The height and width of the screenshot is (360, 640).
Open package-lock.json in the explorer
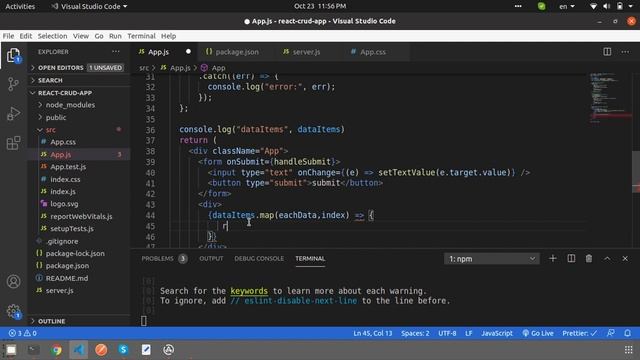(78, 253)
